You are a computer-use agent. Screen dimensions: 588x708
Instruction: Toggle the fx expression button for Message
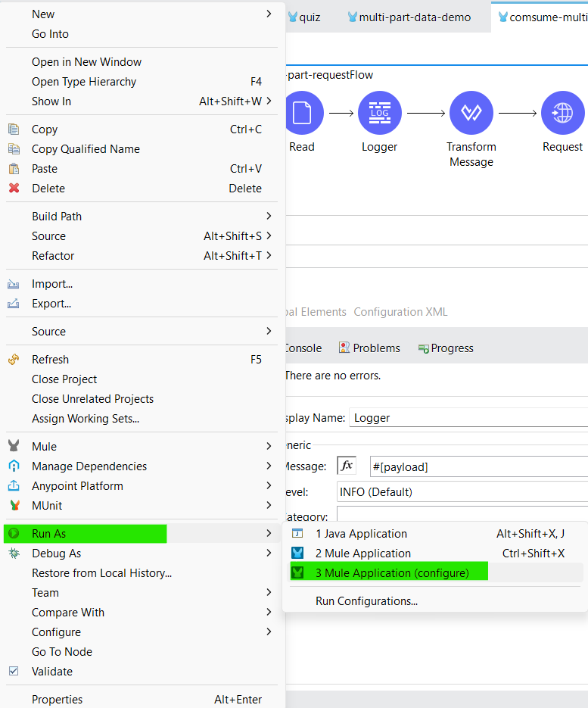347,466
